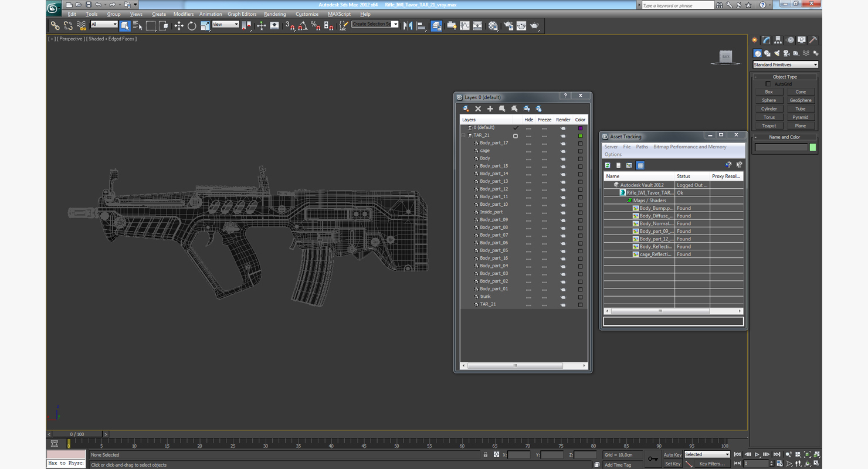Open the Paths menu in Asset Tracking
The image size is (868, 469).
(x=642, y=147)
